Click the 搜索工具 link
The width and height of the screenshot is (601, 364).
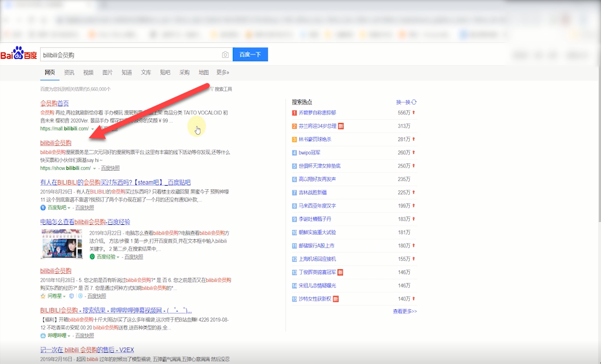[x=223, y=89]
